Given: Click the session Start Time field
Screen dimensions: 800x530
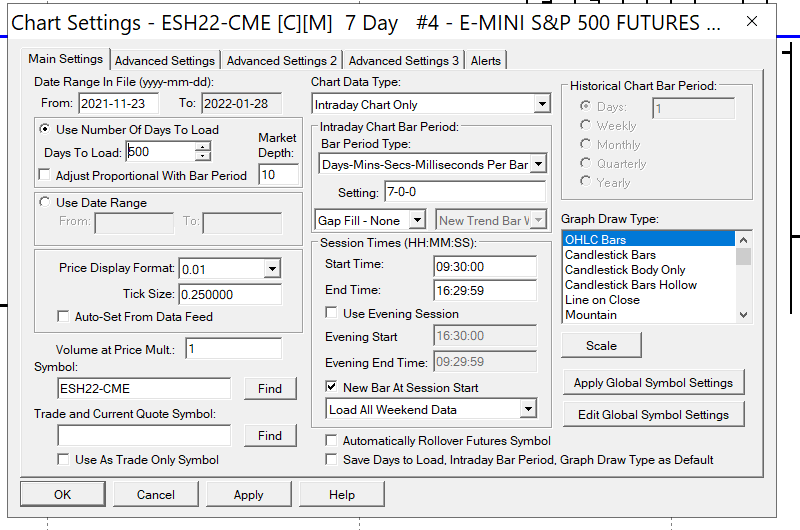Looking at the screenshot, I should pyautogui.click(x=485, y=267).
